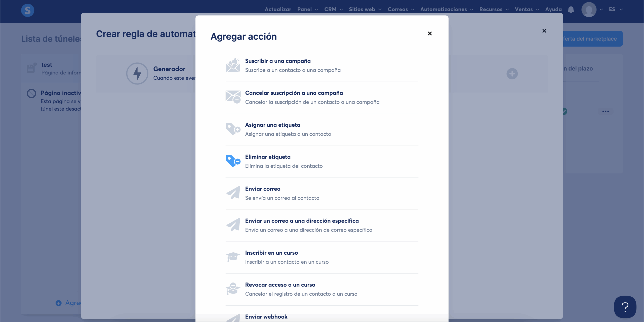Click the Generador trigger label
The width and height of the screenshot is (644, 322).
point(169,69)
